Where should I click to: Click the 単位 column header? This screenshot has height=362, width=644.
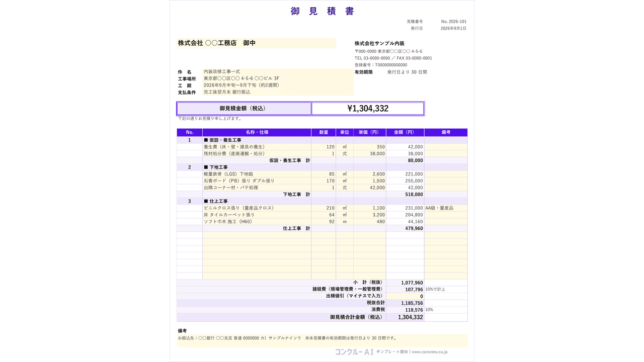click(345, 132)
